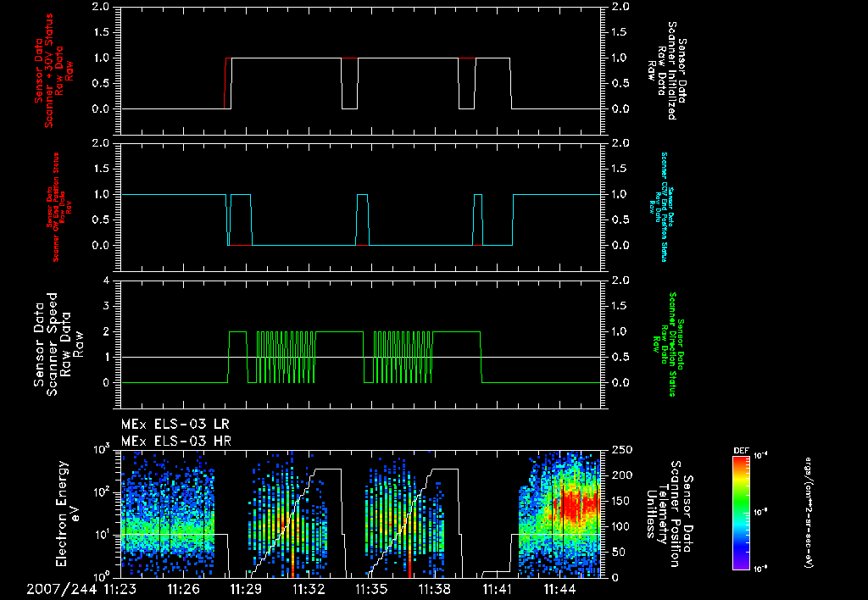This screenshot has height=600, width=868.
Task: Click the 3 tick on Scanner Speed axis
Action: pos(106,306)
